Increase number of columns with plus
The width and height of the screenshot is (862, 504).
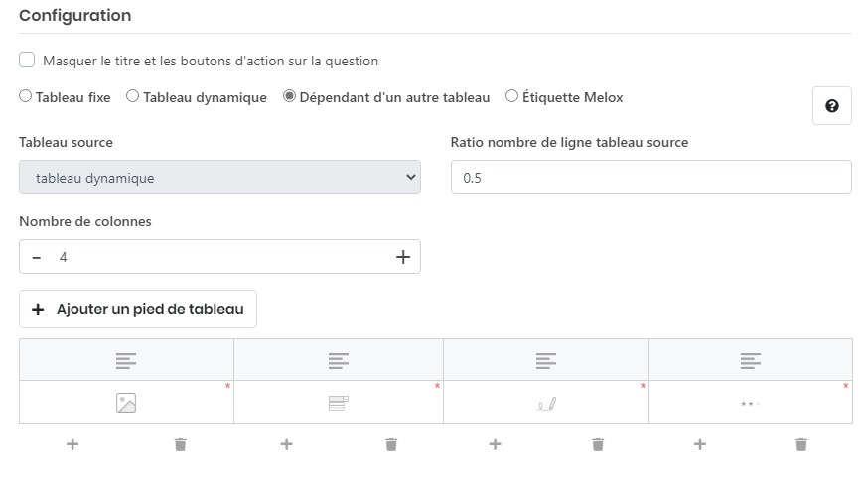click(x=403, y=257)
